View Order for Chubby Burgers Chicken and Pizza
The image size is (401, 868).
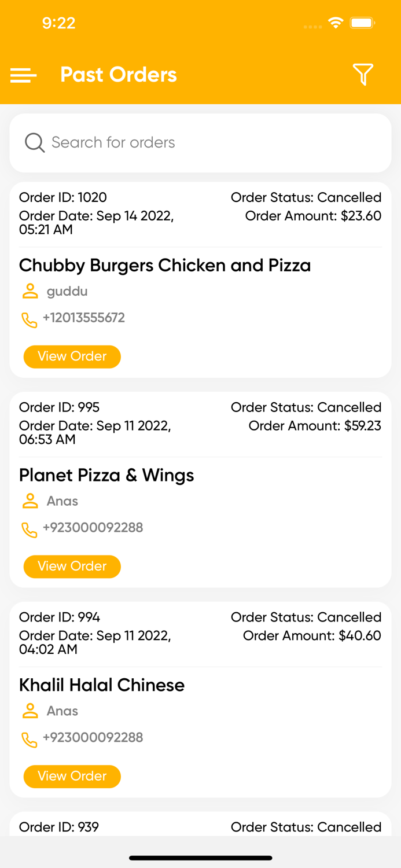tap(72, 357)
